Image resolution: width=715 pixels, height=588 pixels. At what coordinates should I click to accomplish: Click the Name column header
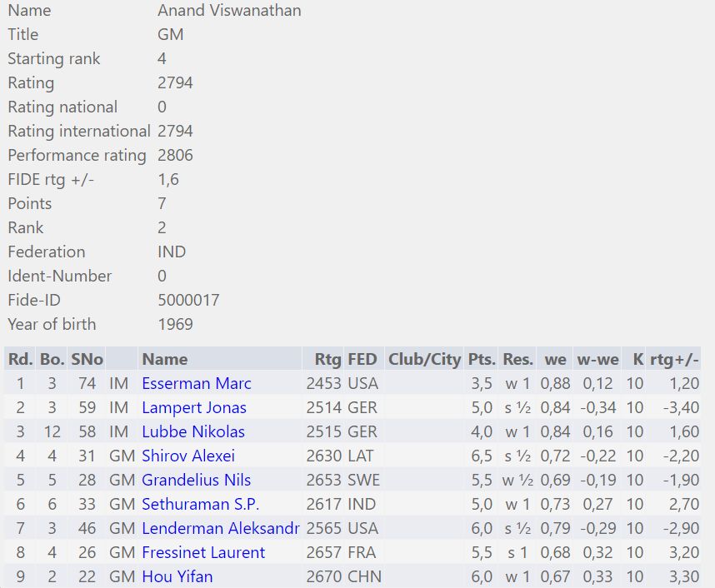coord(165,360)
